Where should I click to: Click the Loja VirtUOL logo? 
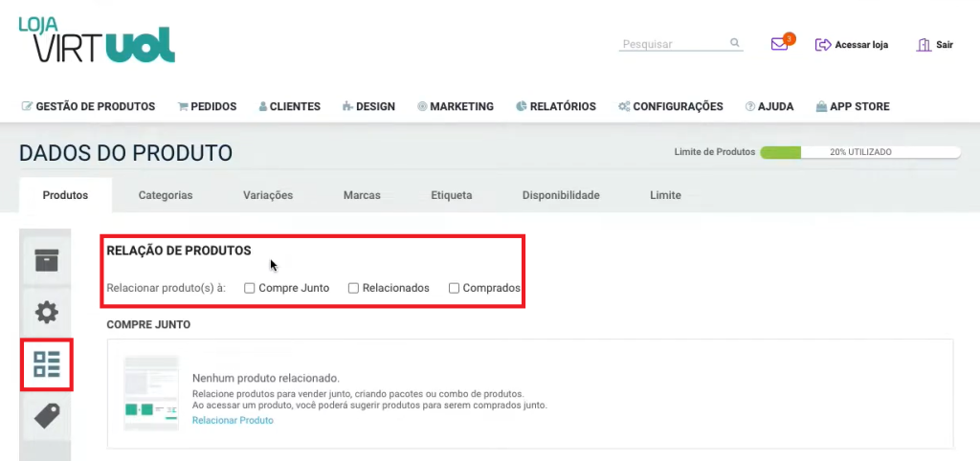[97, 40]
